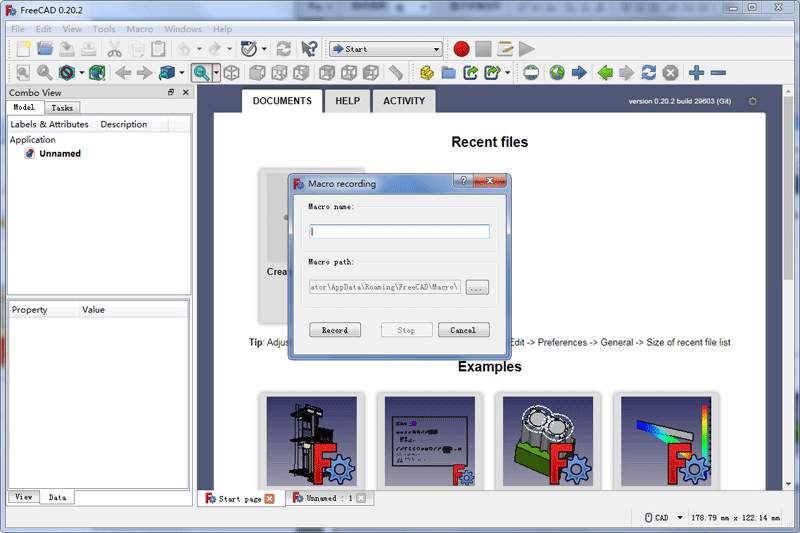Expand the draw style dropdown arrow

81,73
